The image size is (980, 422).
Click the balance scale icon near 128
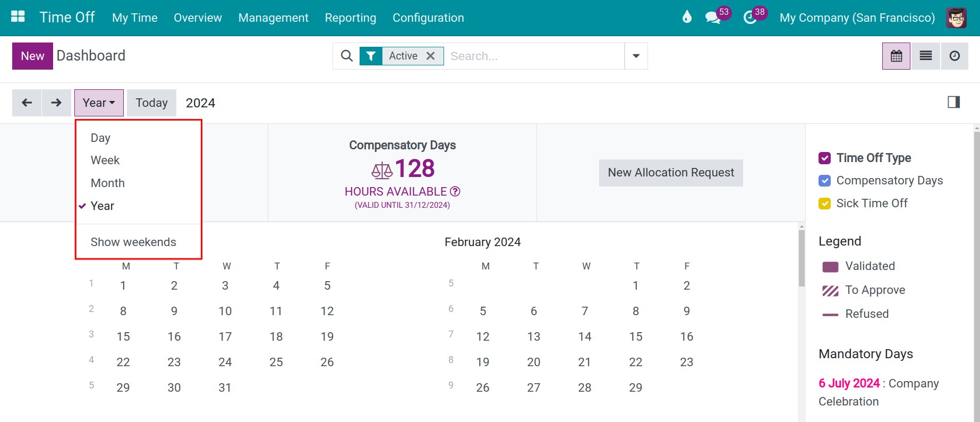click(382, 171)
